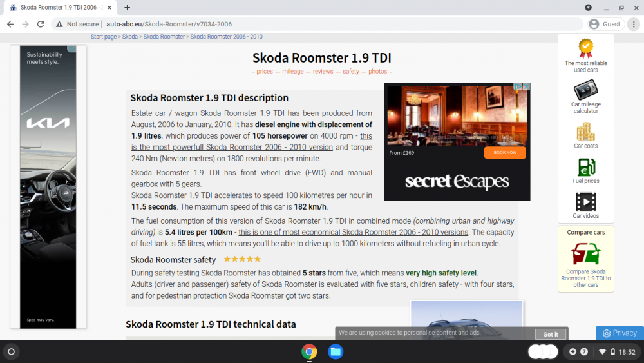This screenshot has width=644, height=363.
Task: Go to Skoda Roomster breadcrumb link
Action: click(x=164, y=37)
